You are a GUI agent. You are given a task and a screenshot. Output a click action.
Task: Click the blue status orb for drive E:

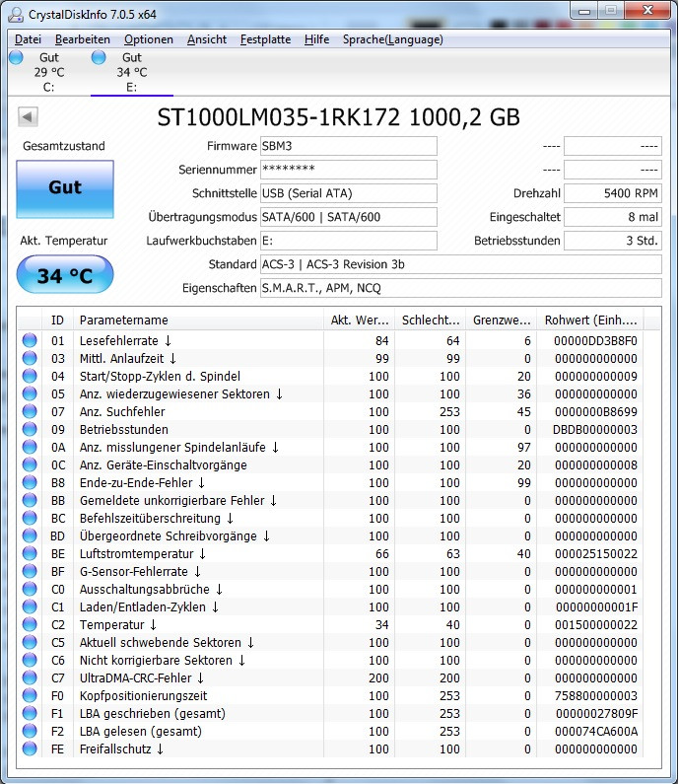tap(99, 57)
